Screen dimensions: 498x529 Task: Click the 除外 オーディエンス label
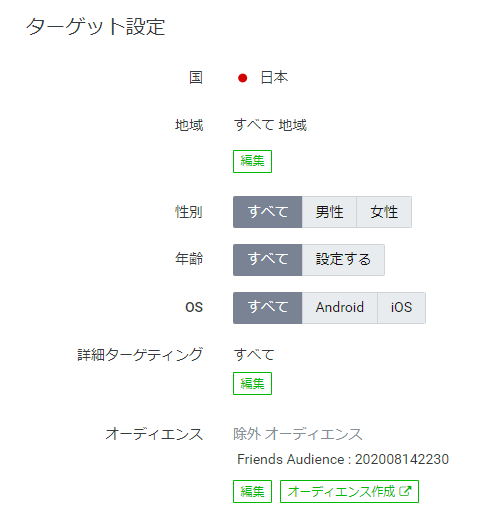pyautogui.click(x=298, y=434)
